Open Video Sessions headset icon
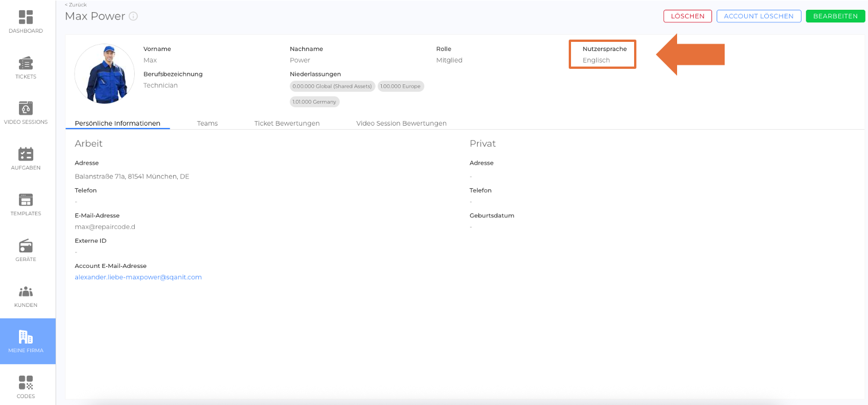Image resolution: width=868 pixels, height=405 pixels. tap(26, 108)
